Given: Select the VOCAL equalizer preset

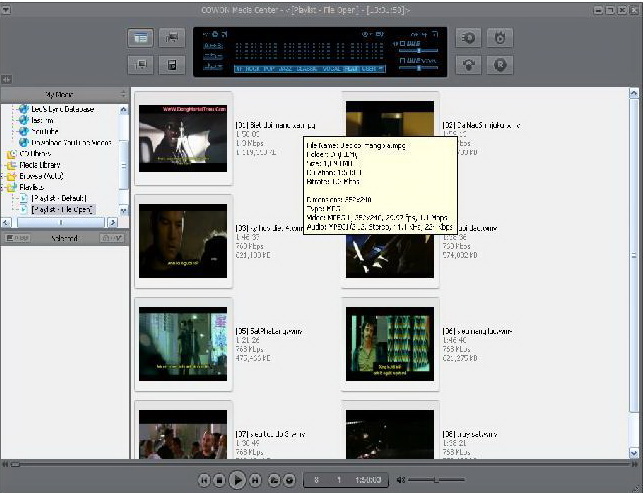Looking at the screenshot, I should pyautogui.click(x=332, y=69).
